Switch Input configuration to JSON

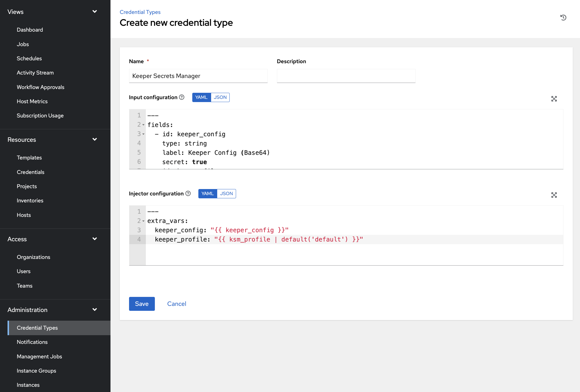coord(220,97)
